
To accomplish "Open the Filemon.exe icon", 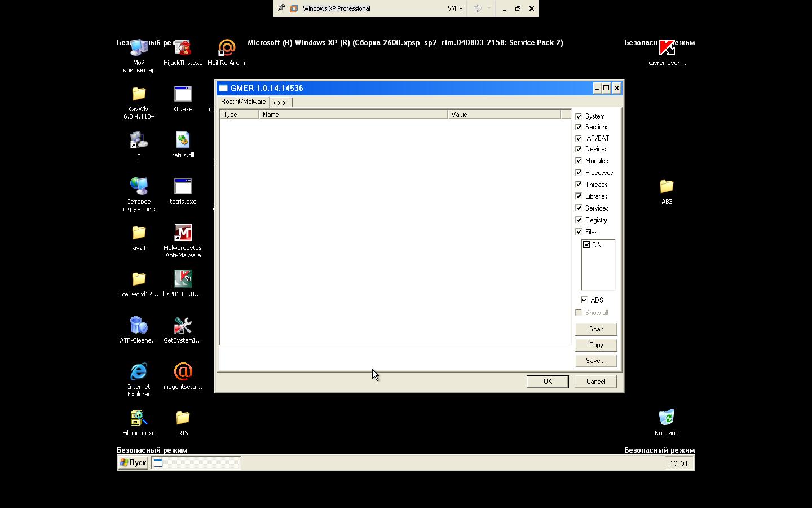I will tap(139, 418).
